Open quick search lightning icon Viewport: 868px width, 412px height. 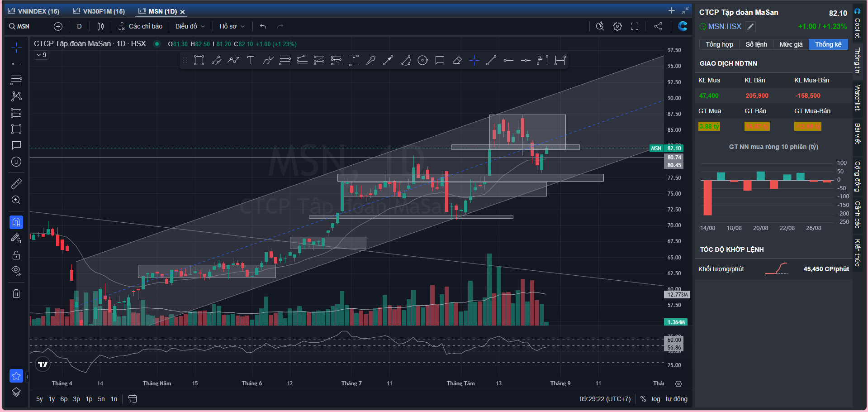[x=600, y=26]
